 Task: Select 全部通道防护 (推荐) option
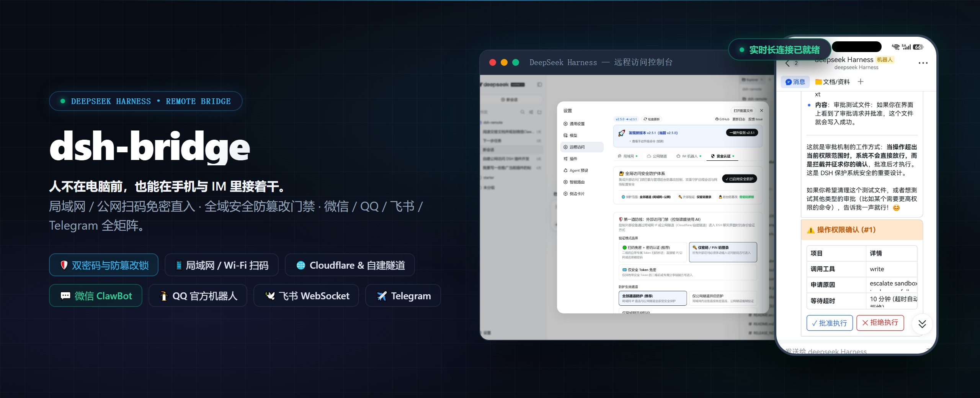click(652, 298)
